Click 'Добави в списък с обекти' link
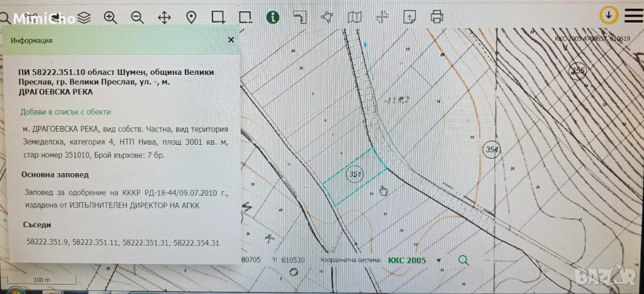Viewport: 644px width, 294px height. (65, 111)
